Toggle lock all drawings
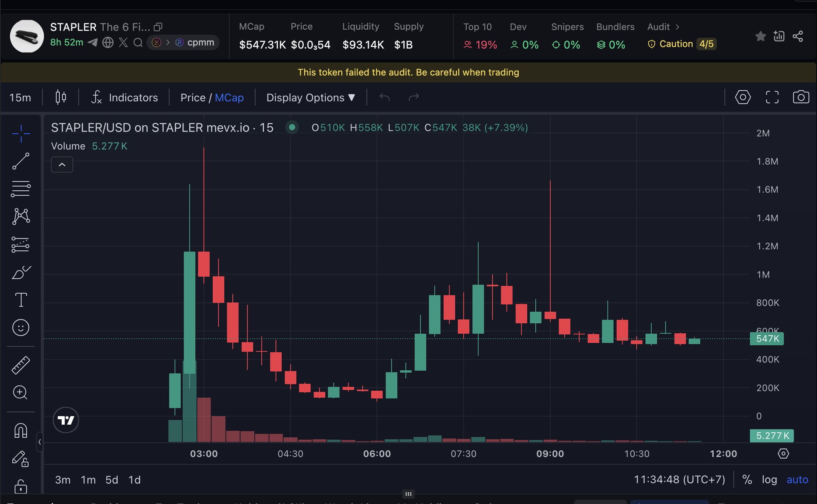Image resolution: width=817 pixels, height=504 pixels. click(21, 486)
